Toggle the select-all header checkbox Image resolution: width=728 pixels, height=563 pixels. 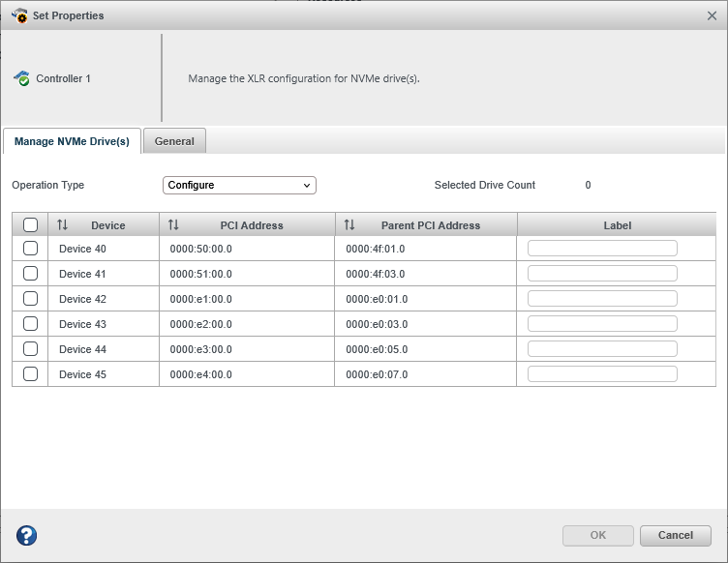tap(30, 224)
